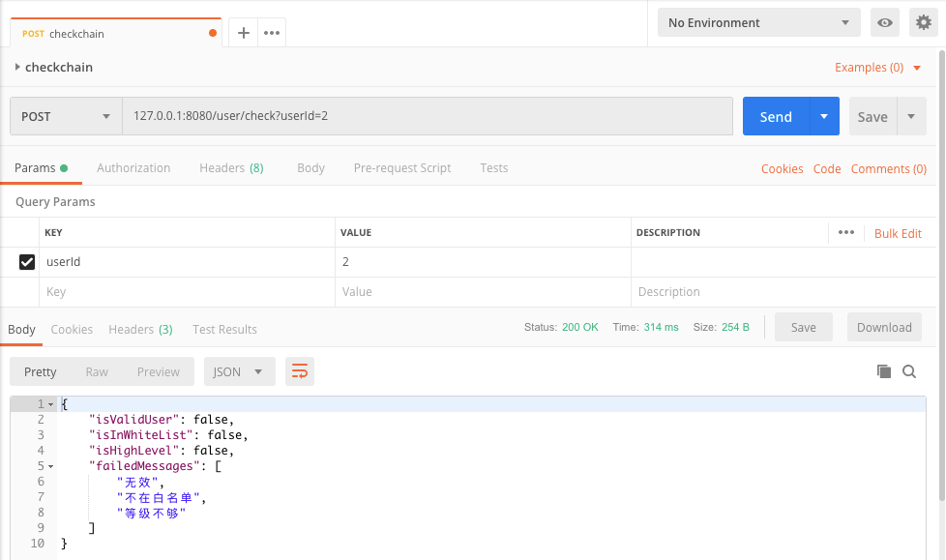Switch to the Authorization tab
Viewport: 946px width, 560px height.
tap(133, 167)
